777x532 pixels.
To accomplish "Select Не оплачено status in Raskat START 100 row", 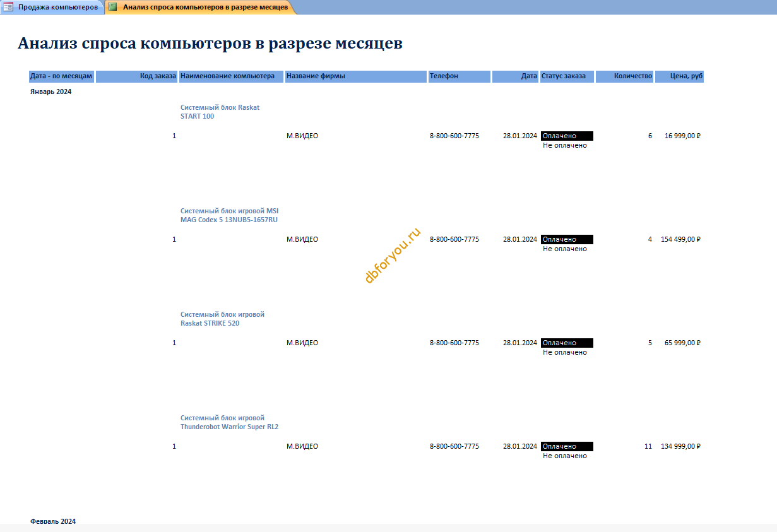I will (565, 145).
